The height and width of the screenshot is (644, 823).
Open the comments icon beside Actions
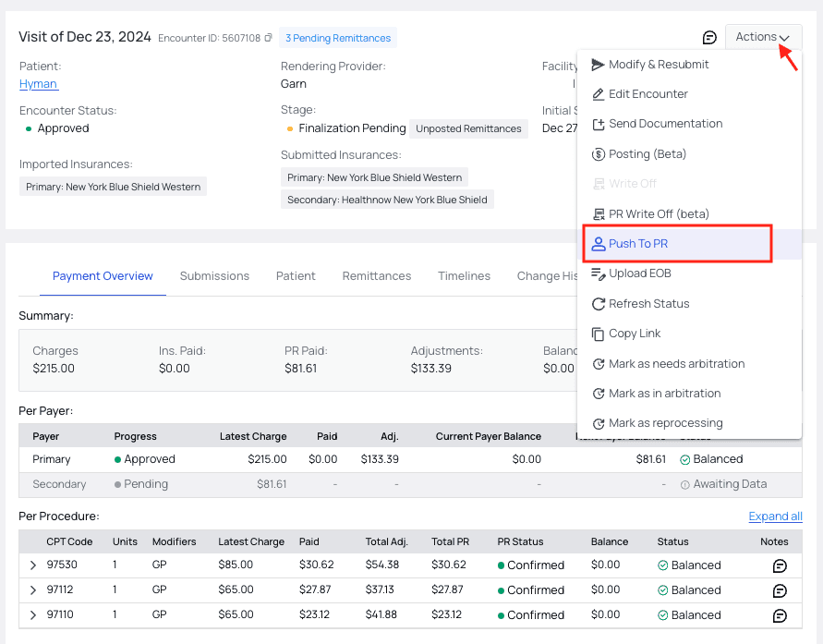709,38
